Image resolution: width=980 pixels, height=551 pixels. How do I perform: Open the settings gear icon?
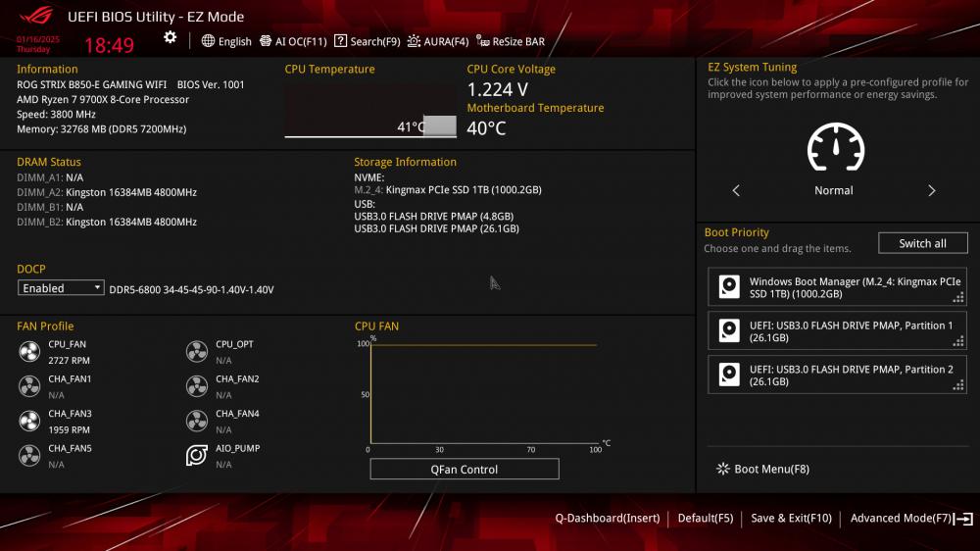tap(170, 37)
